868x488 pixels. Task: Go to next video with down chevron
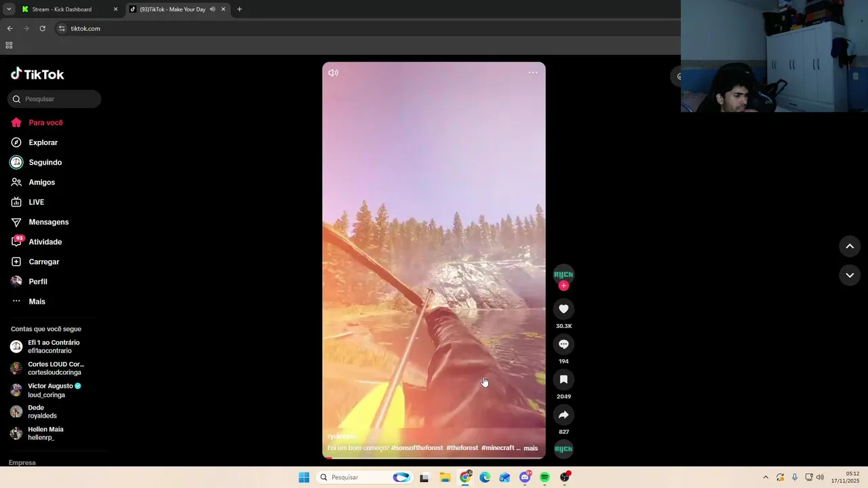[x=850, y=275]
